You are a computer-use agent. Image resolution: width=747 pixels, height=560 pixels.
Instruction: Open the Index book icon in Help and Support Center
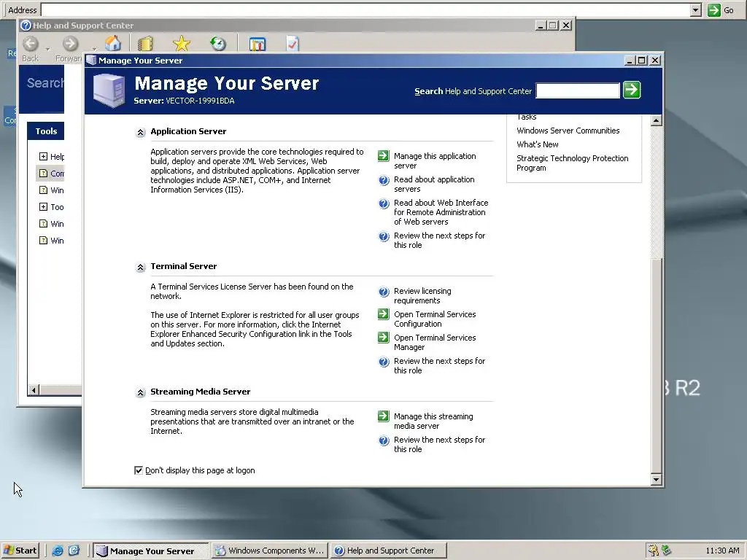point(145,44)
